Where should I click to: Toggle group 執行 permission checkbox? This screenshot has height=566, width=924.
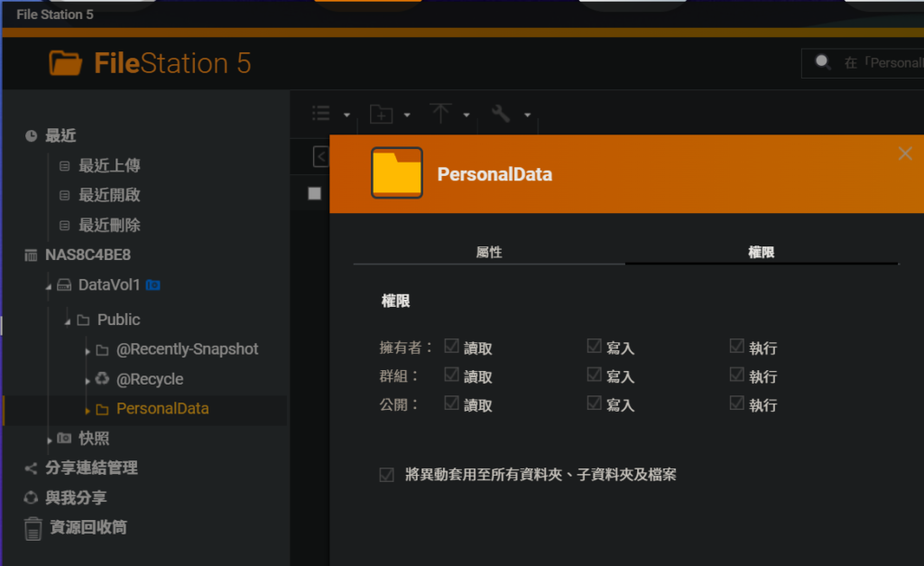click(x=736, y=375)
